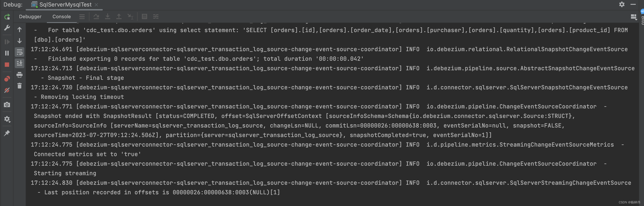Clear all console output
644x206 pixels.
click(x=20, y=86)
